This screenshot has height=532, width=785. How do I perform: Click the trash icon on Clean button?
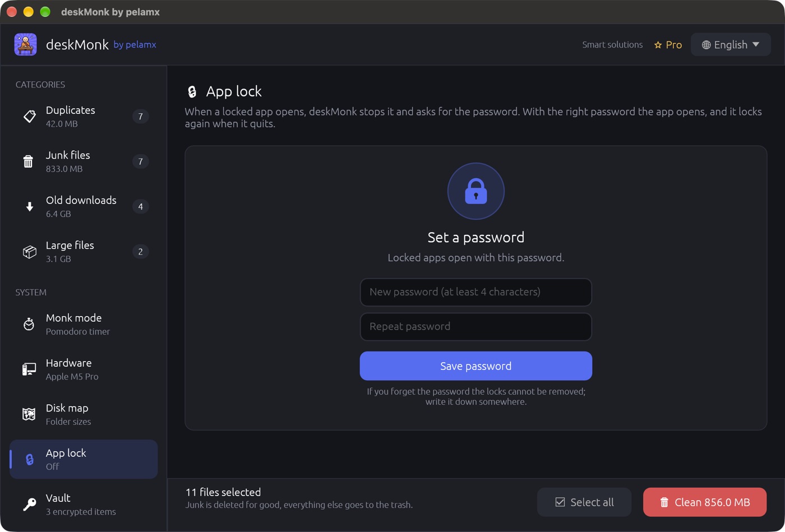[664, 502]
